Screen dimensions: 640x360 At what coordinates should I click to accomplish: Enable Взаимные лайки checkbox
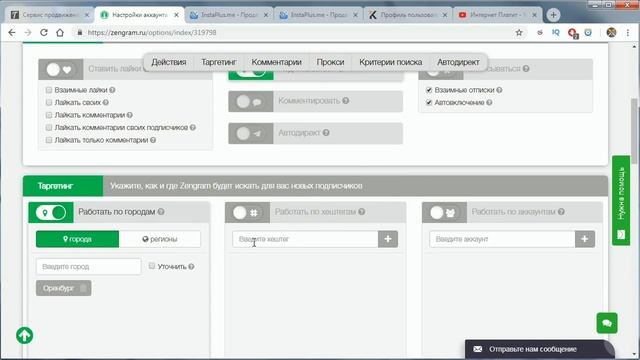[49, 90]
